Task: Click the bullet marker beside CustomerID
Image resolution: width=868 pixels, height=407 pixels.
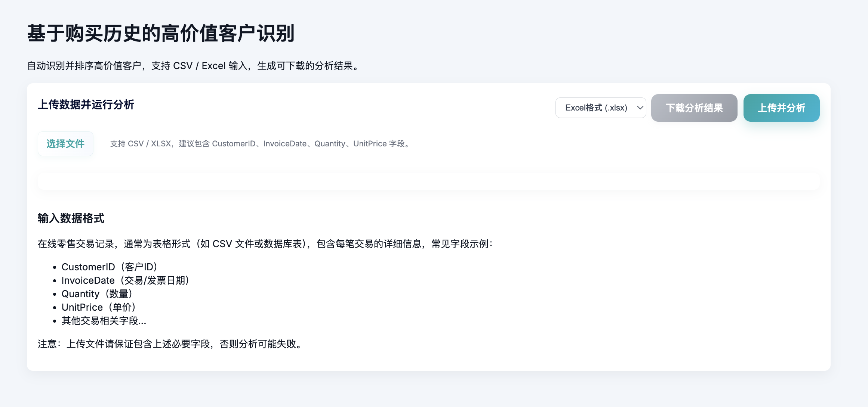Action: pos(55,267)
